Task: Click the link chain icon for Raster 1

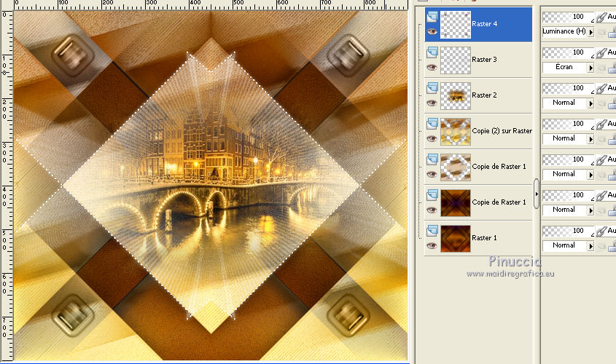Action: pyautogui.click(x=601, y=232)
